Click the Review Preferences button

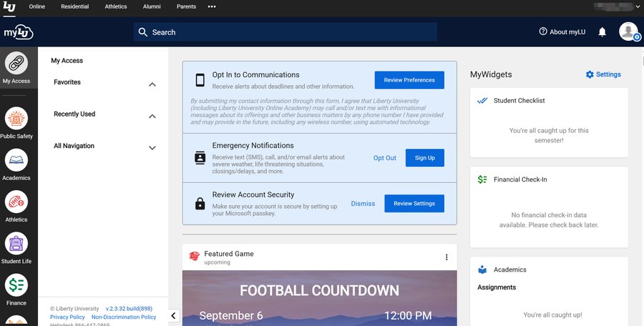coord(409,80)
